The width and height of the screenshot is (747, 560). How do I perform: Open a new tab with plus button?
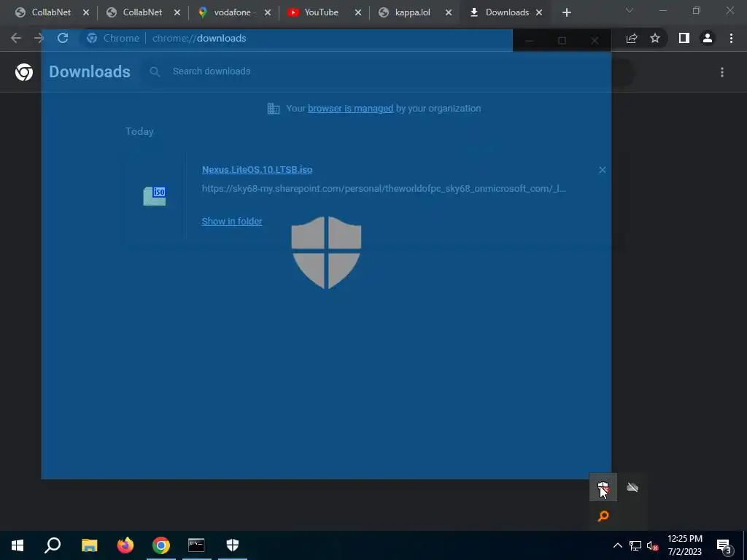[566, 13]
